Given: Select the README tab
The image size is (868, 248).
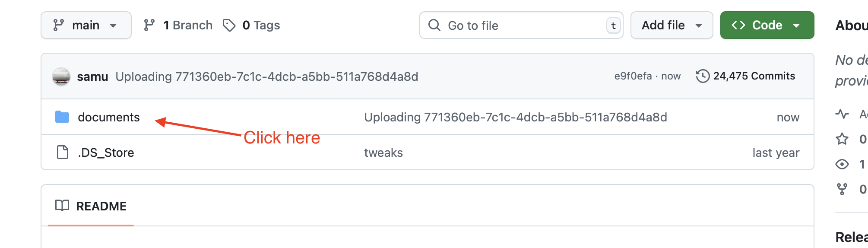Looking at the screenshot, I should (91, 206).
